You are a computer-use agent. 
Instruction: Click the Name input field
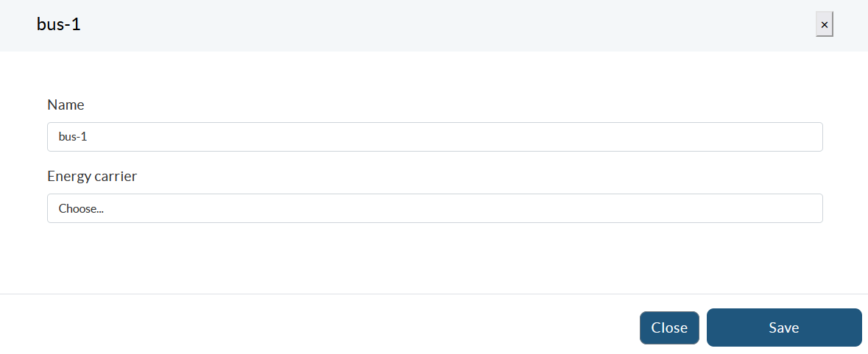[434, 137]
